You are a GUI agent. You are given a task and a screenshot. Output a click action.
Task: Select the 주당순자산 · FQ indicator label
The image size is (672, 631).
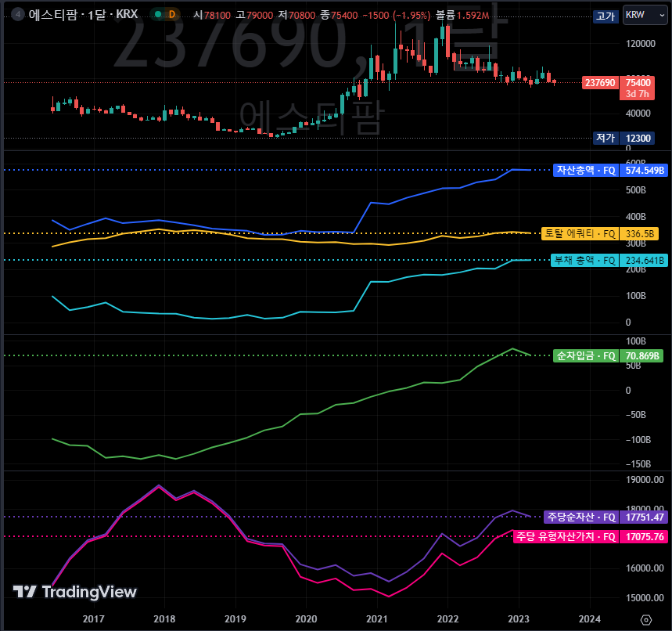point(581,517)
